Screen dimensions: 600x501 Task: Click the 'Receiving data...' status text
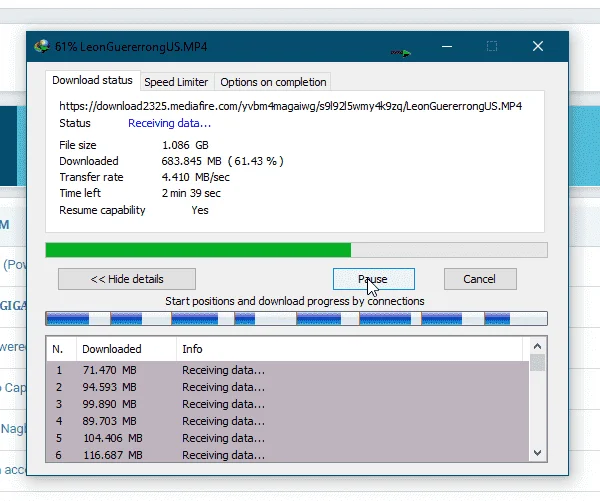[170, 123]
